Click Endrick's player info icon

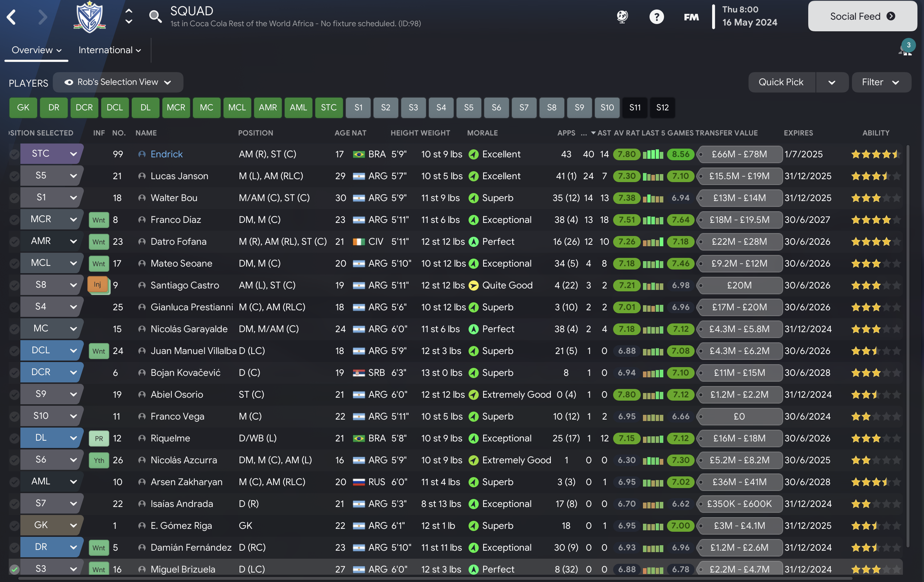[x=142, y=154]
